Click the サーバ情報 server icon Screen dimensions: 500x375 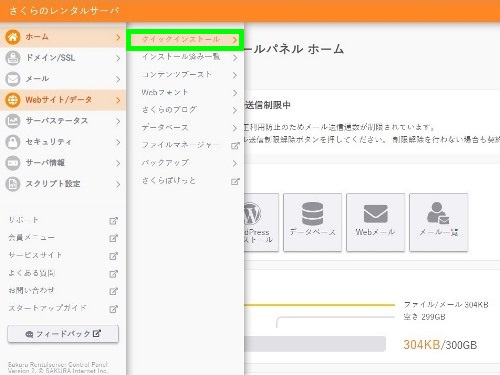pyautogui.click(x=13, y=163)
